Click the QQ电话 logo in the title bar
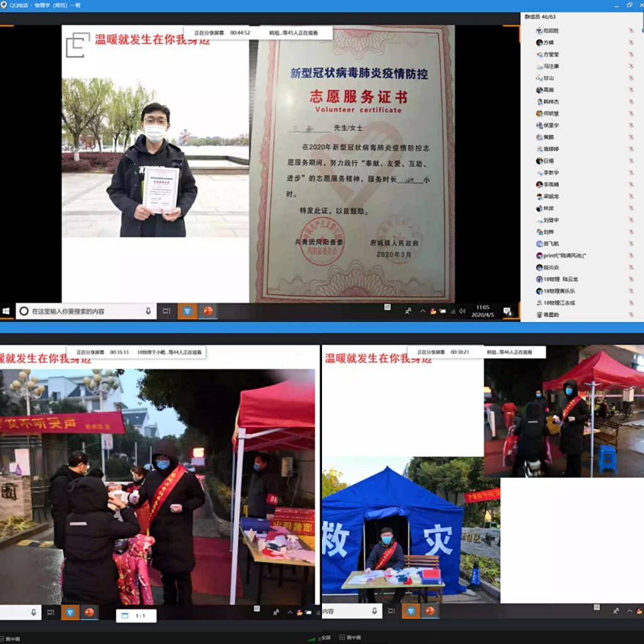Screen dimensions: 644x644 tap(4, 5)
